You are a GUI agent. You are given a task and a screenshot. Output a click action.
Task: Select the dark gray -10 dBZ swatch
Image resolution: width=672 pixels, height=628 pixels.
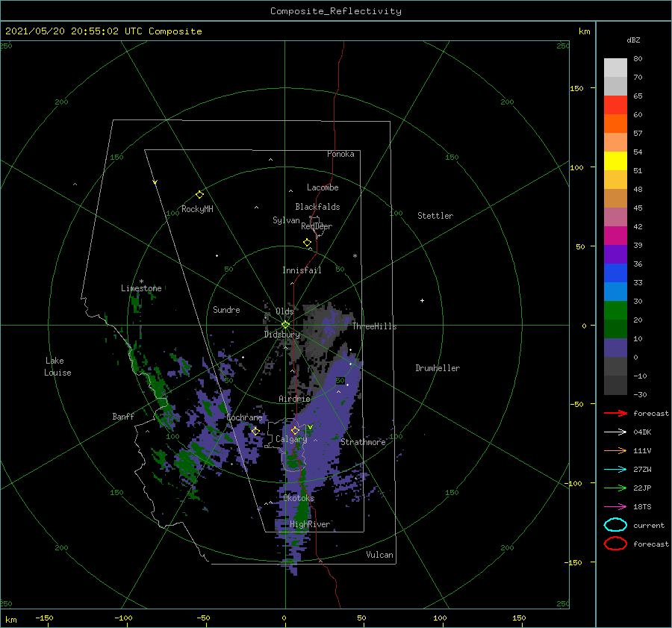(x=615, y=385)
